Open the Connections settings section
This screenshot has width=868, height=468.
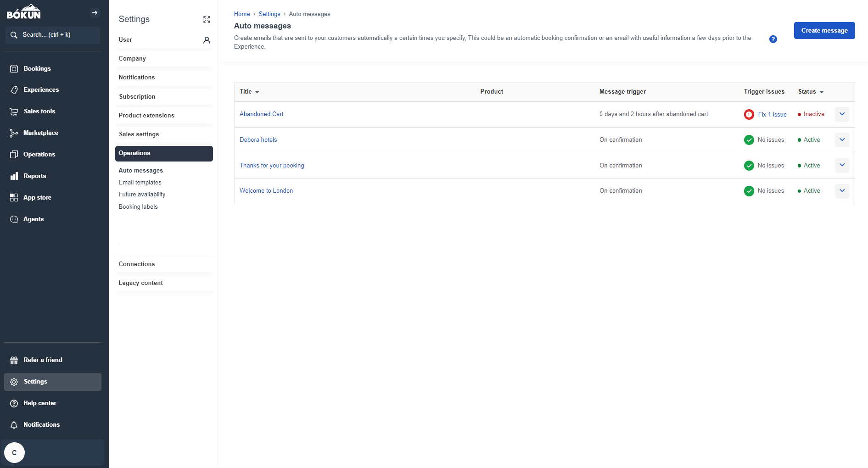click(x=136, y=264)
